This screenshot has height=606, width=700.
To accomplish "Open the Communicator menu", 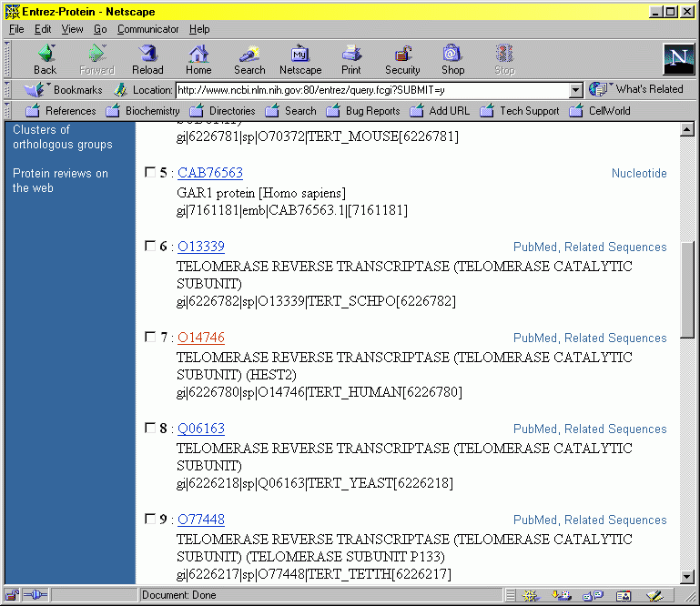I will click(x=147, y=29).
